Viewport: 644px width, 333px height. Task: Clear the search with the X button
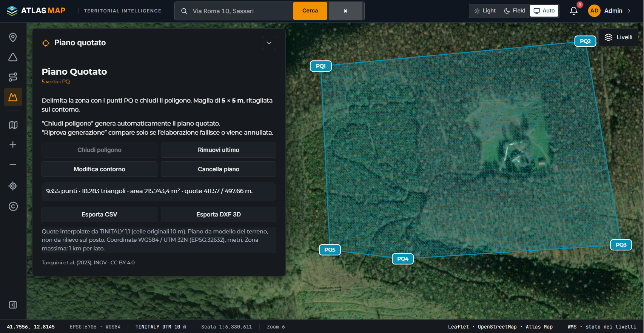pos(345,11)
